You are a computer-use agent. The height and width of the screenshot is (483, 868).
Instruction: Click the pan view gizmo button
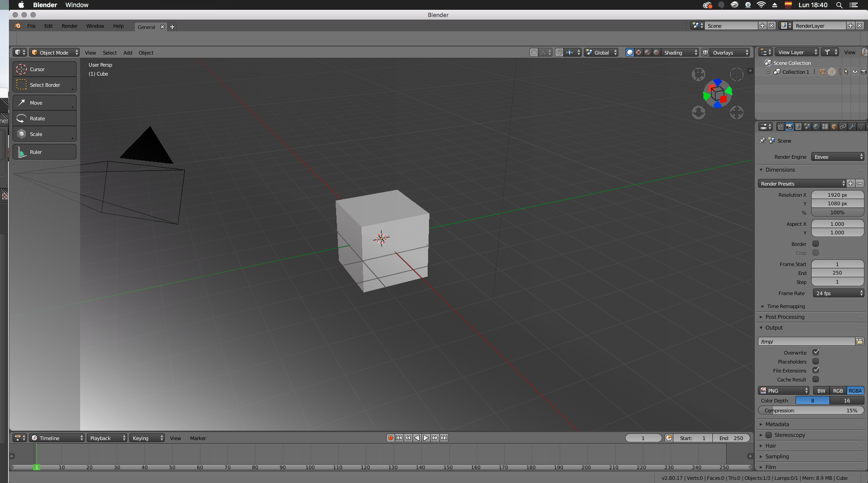point(736,112)
